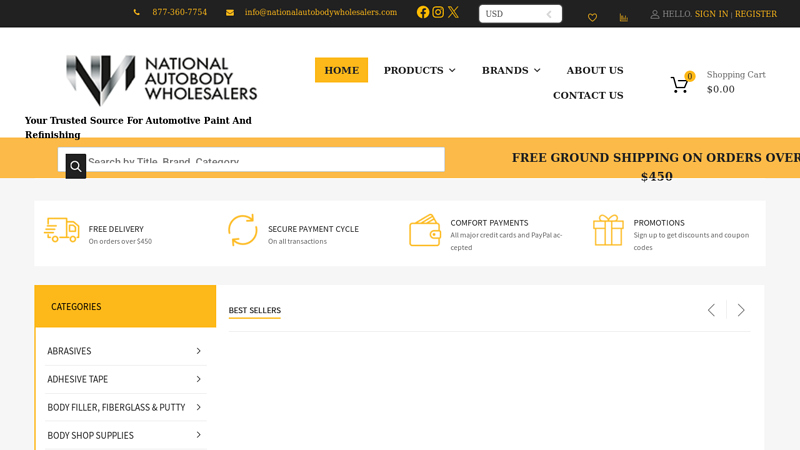The width and height of the screenshot is (800, 450).
Task: Call the 877-360-7754 phone link
Action: [180, 12]
